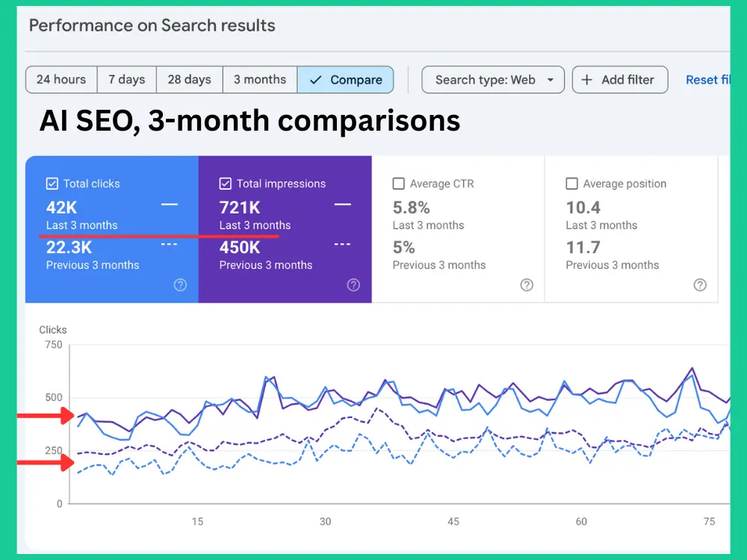Click help icon on Total clicks card

pos(180,284)
